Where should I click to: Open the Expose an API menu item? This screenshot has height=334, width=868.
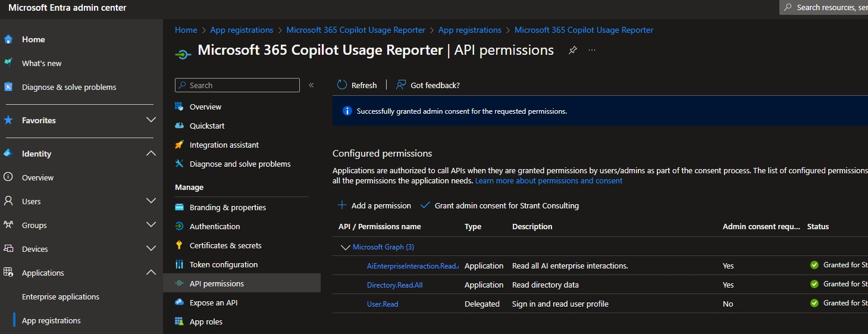[213, 302]
